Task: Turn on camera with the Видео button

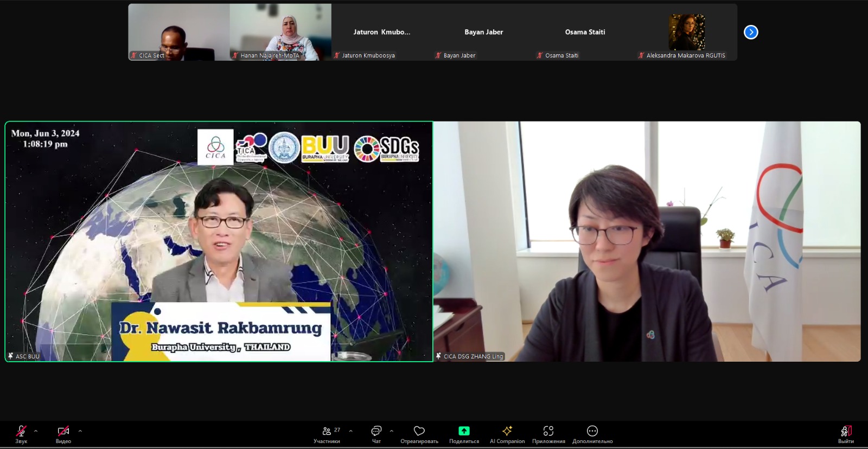Action: (x=63, y=433)
